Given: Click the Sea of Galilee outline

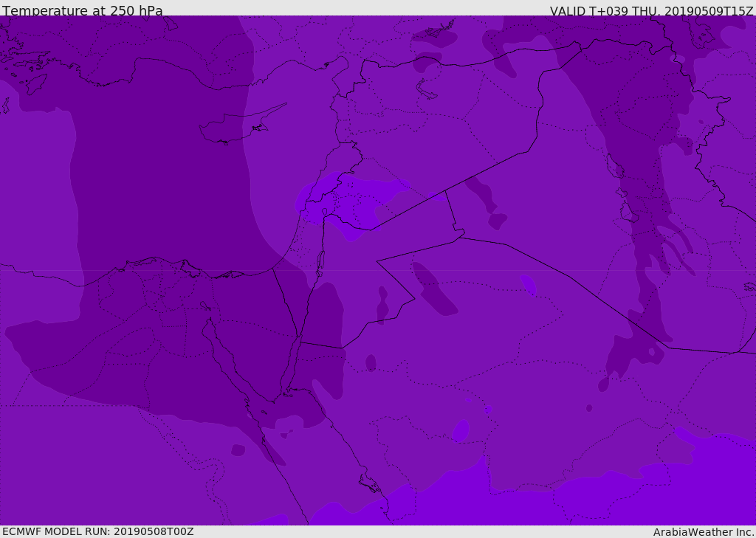Looking at the screenshot, I should (324, 212).
